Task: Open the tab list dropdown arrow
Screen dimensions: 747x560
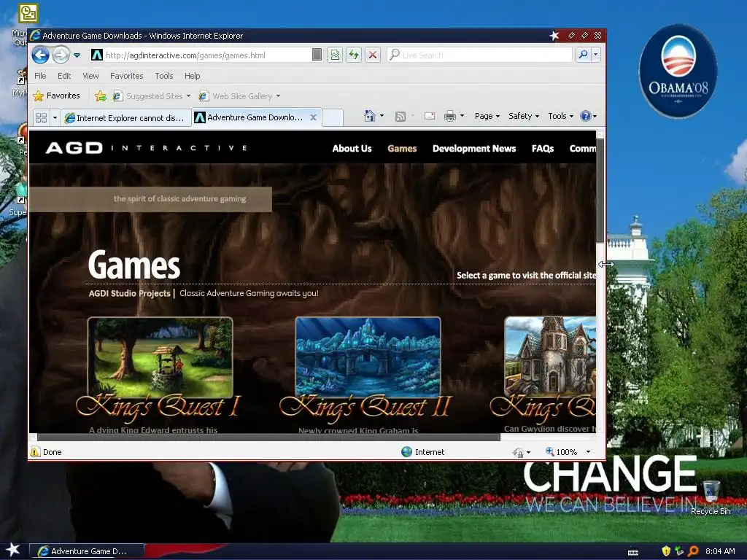Action: click(x=55, y=117)
